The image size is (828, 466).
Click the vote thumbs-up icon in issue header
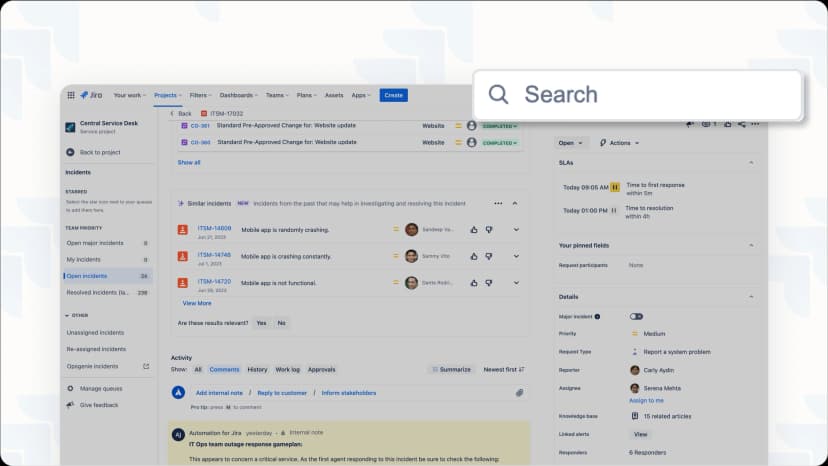point(728,124)
